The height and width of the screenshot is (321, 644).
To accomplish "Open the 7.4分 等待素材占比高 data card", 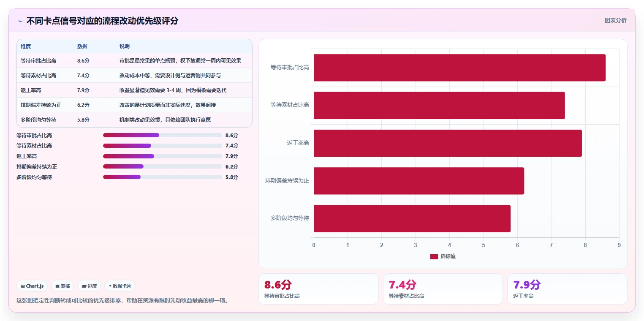I will click(x=443, y=289).
